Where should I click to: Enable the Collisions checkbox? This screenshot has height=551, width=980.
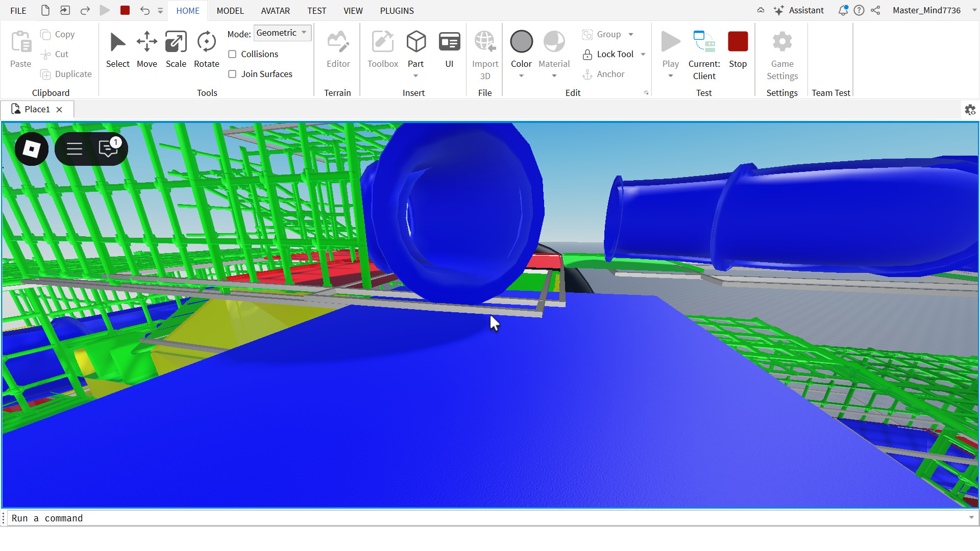point(233,54)
